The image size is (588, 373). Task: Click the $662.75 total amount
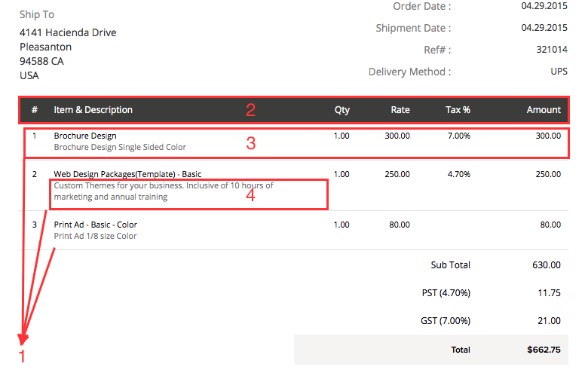tap(544, 350)
